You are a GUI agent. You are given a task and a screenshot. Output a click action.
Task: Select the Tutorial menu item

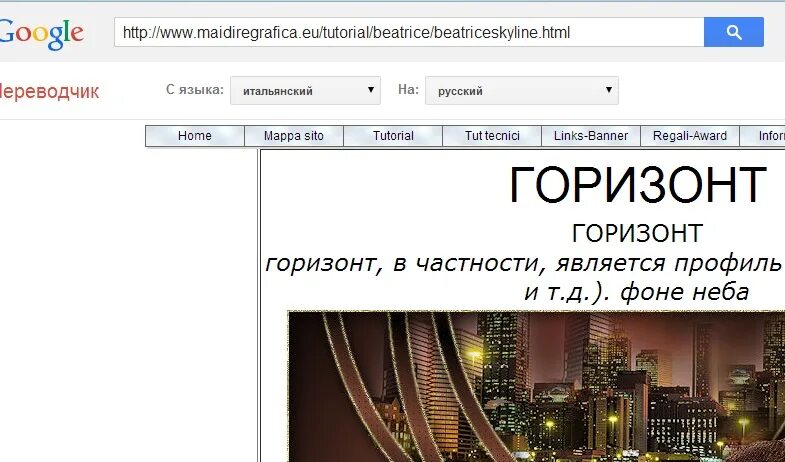click(x=393, y=136)
